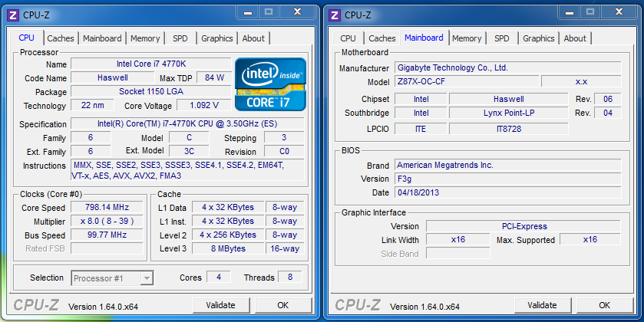The height and width of the screenshot is (322, 644).
Task: Click Level 3 value '8 MBytes'
Action: tap(228, 248)
